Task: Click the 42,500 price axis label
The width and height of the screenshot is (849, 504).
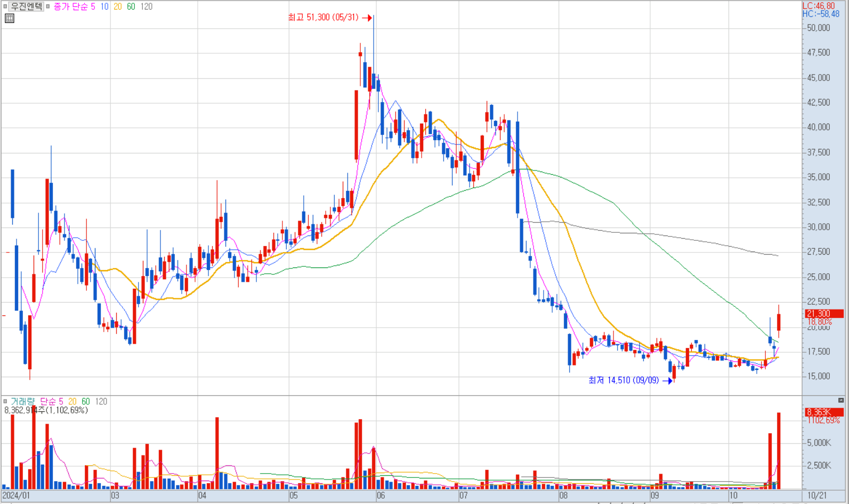Action: [x=819, y=102]
